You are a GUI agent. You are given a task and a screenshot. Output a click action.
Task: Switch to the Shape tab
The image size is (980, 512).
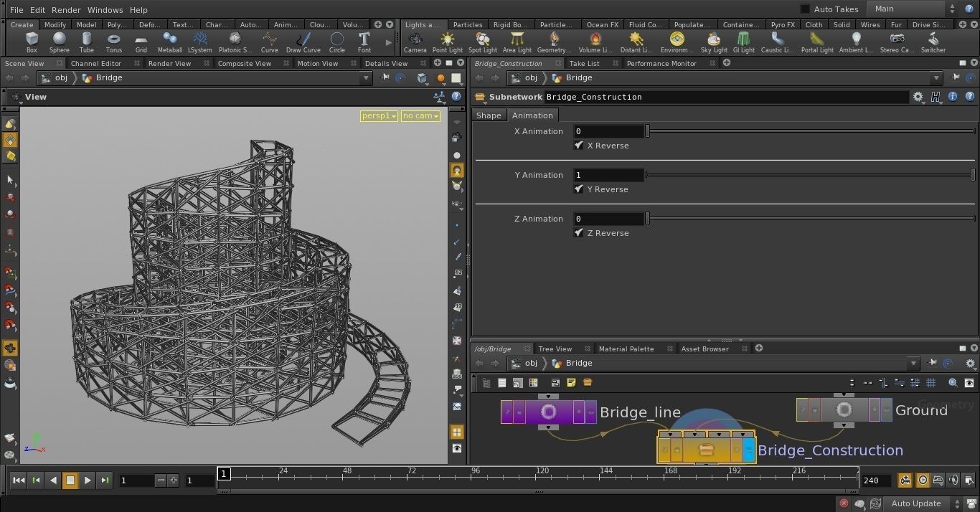click(x=489, y=115)
